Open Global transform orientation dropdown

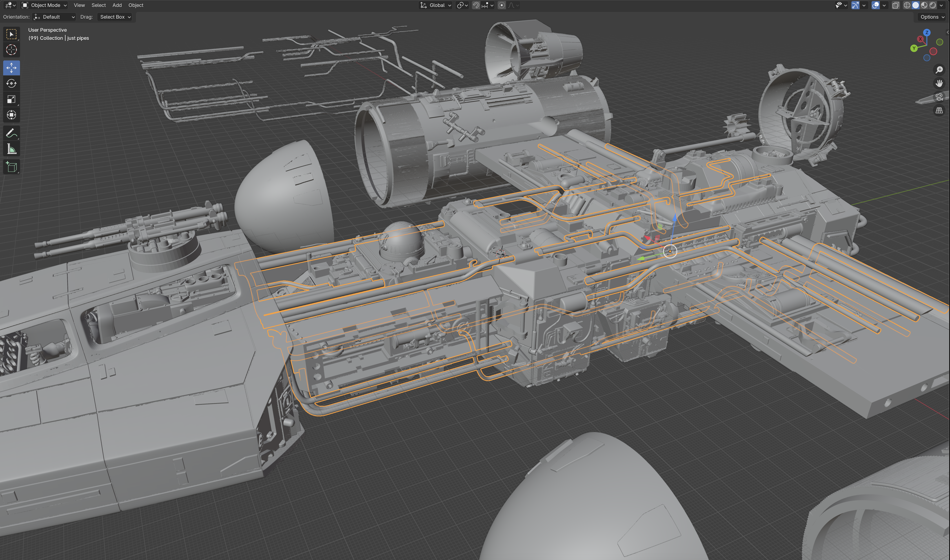tap(436, 5)
